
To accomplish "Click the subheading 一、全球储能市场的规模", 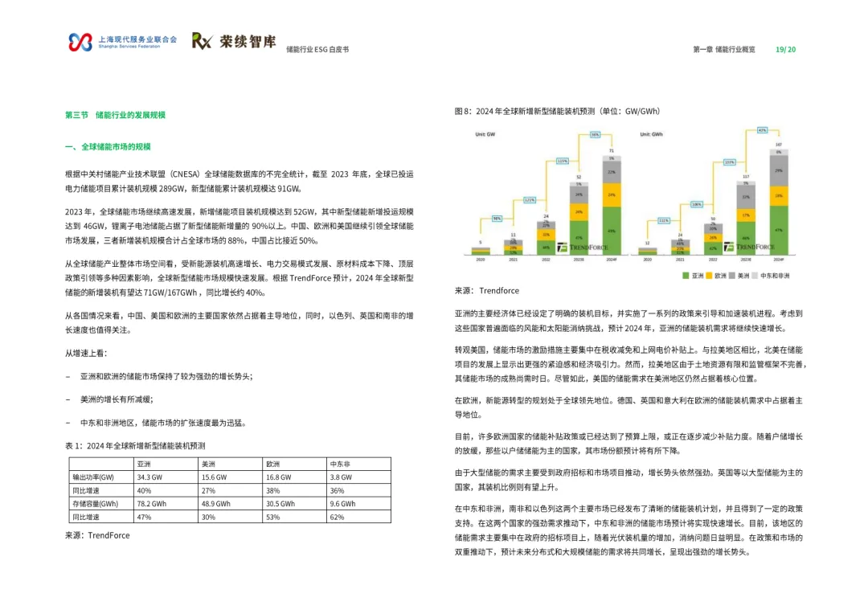I will coord(108,147).
